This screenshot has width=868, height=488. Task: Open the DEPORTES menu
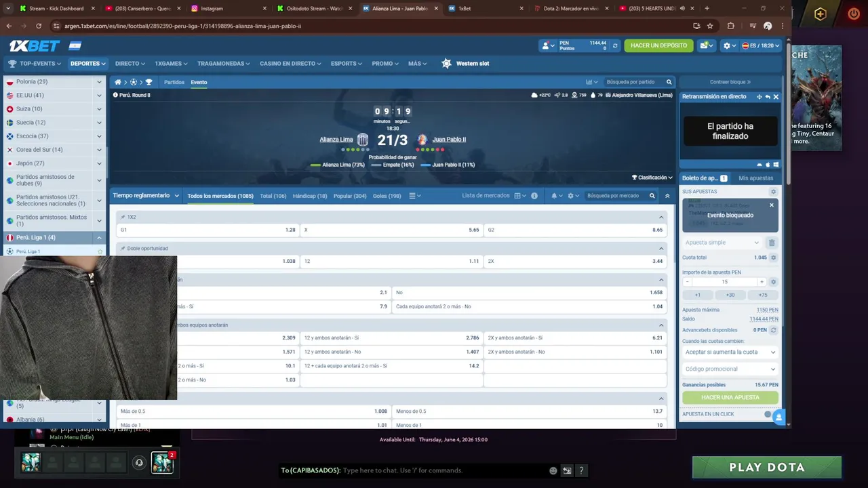click(x=88, y=64)
